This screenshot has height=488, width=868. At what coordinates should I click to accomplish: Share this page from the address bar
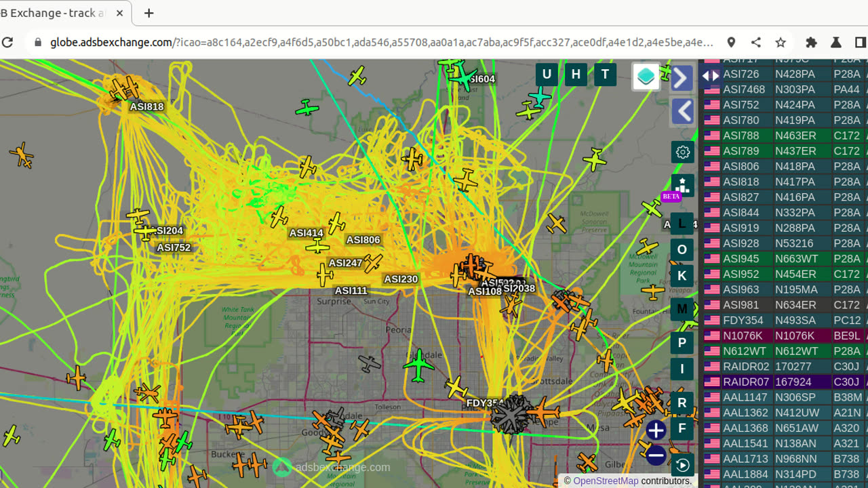(x=756, y=42)
